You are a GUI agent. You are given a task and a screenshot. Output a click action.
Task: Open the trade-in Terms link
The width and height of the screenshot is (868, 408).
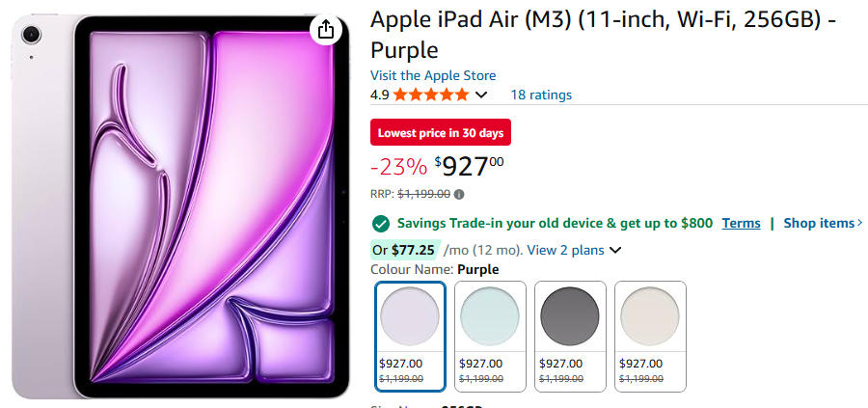741,224
